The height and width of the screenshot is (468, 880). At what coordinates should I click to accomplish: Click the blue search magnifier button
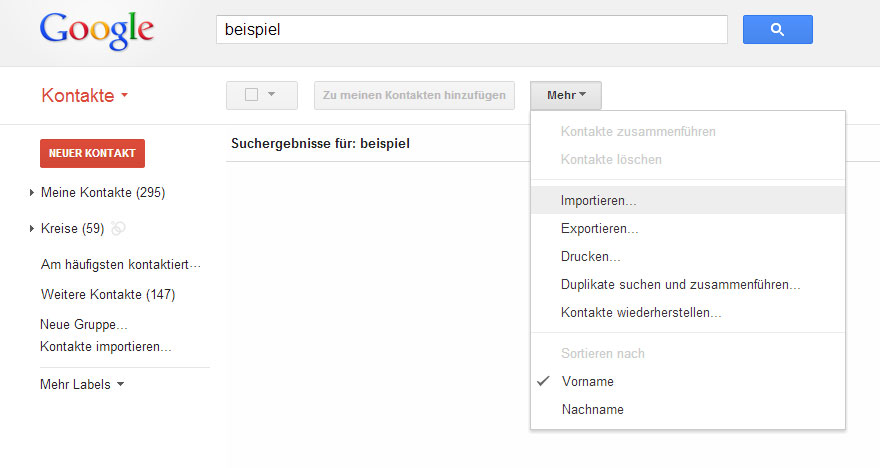777,30
